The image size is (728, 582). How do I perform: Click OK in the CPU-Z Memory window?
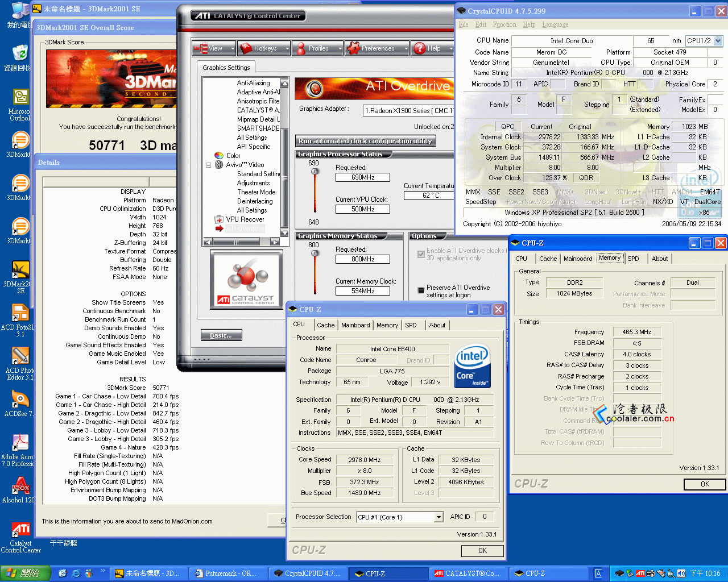point(705,484)
